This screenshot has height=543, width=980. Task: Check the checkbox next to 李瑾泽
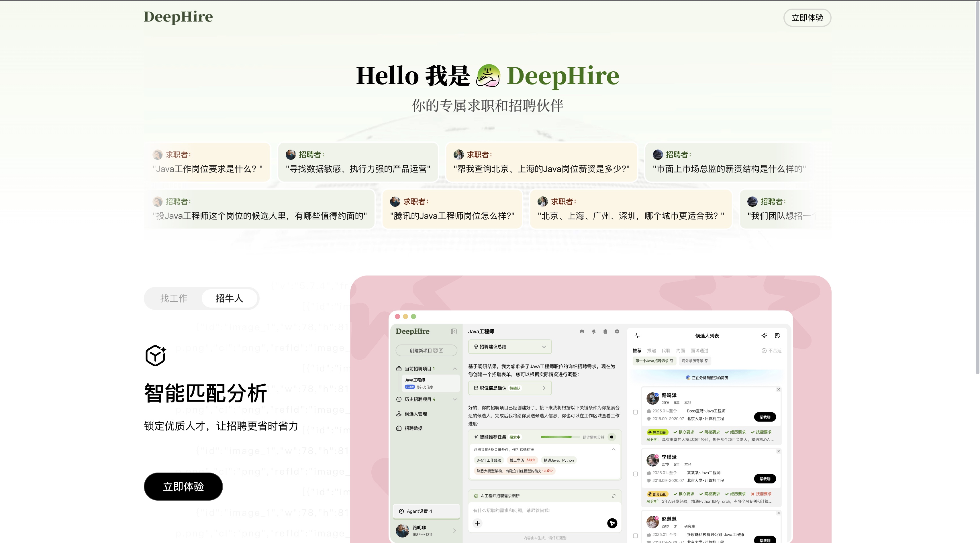[x=635, y=474]
